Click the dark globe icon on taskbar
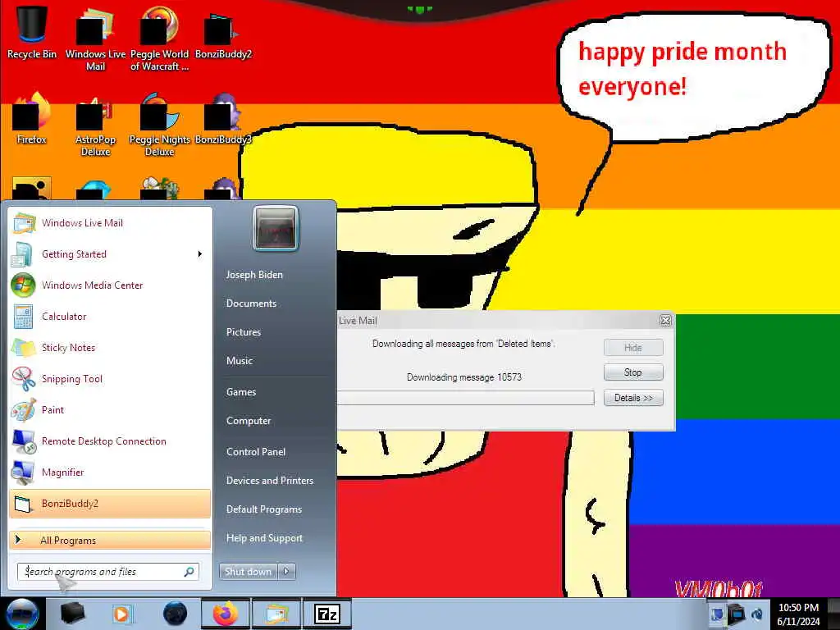840x630 pixels. tap(175, 614)
